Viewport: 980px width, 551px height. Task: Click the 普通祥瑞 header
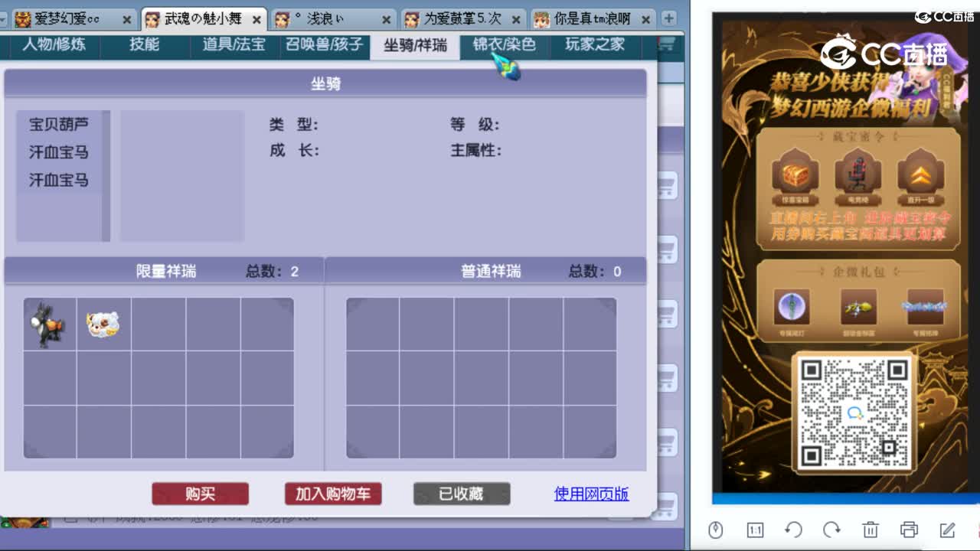click(x=491, y=271)
